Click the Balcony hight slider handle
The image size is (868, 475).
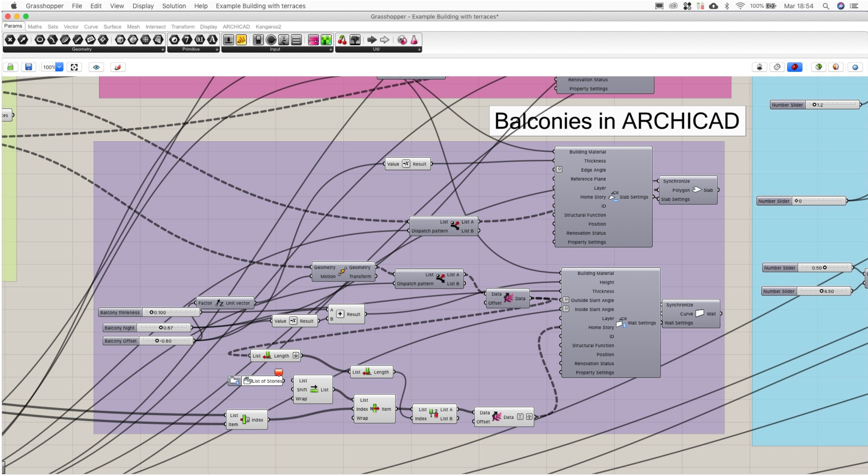click(161, 328)
